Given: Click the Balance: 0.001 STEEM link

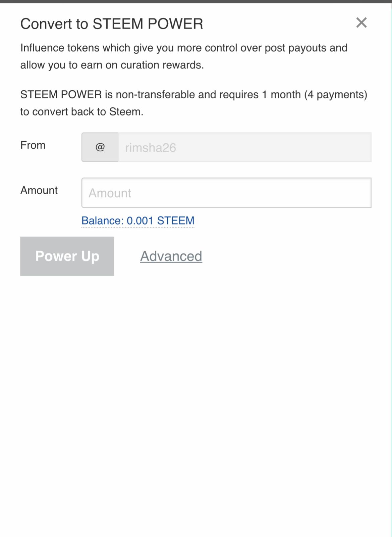Looking at the screenshot, I should (x=138, y=221).
